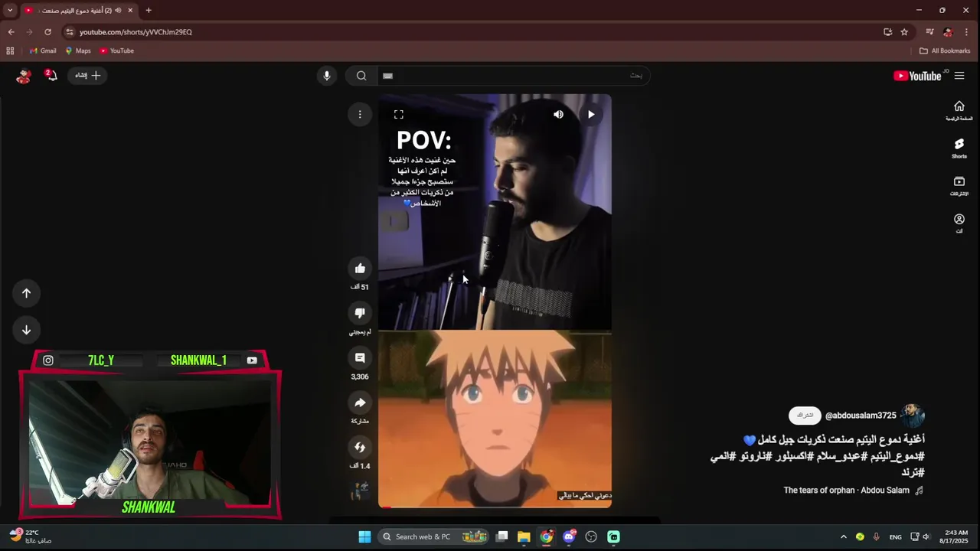Dislike the Short with the thumbs-down icon
The height and width of the screenshot is (551, 980).
coord(360,313)
